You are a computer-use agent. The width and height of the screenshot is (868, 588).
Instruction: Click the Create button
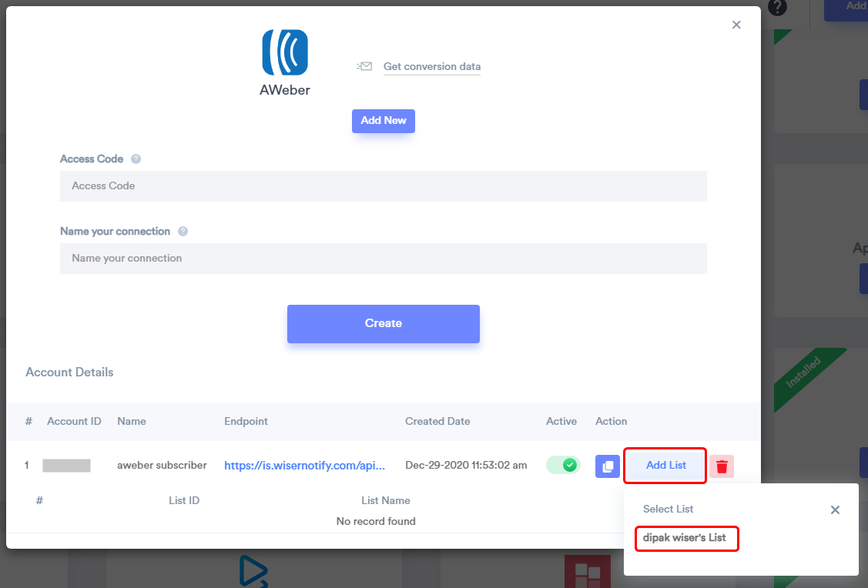pyautogui.click(x=384, y=323)
